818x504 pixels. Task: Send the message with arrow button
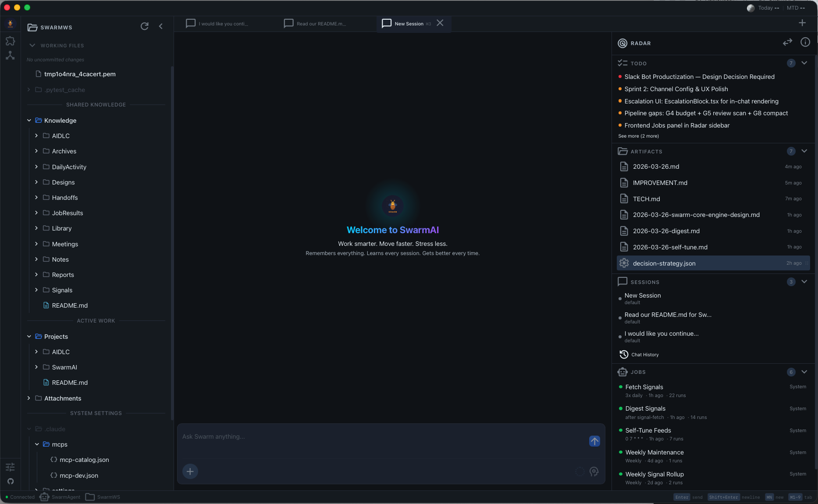(594, 441)
